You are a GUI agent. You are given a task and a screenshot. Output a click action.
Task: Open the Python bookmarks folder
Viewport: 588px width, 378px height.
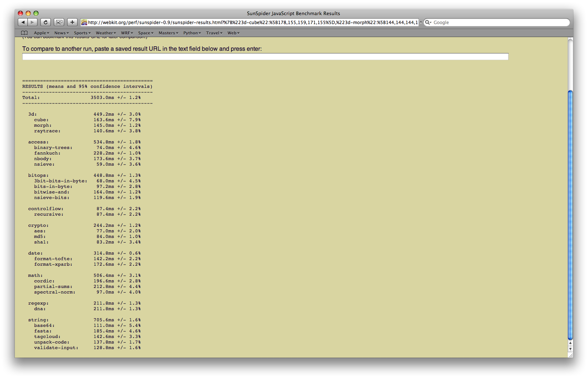(192, 33)
